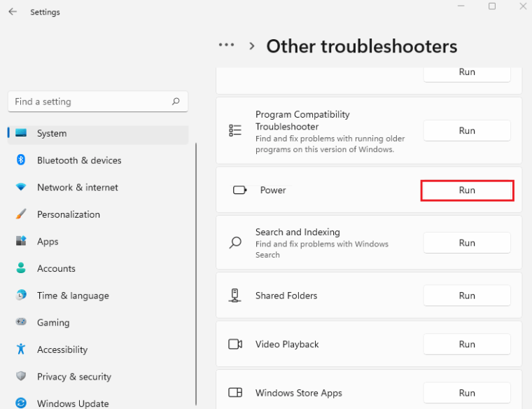Click the Program Compatibility Troubleshooter title

click(x=302, y=120)
